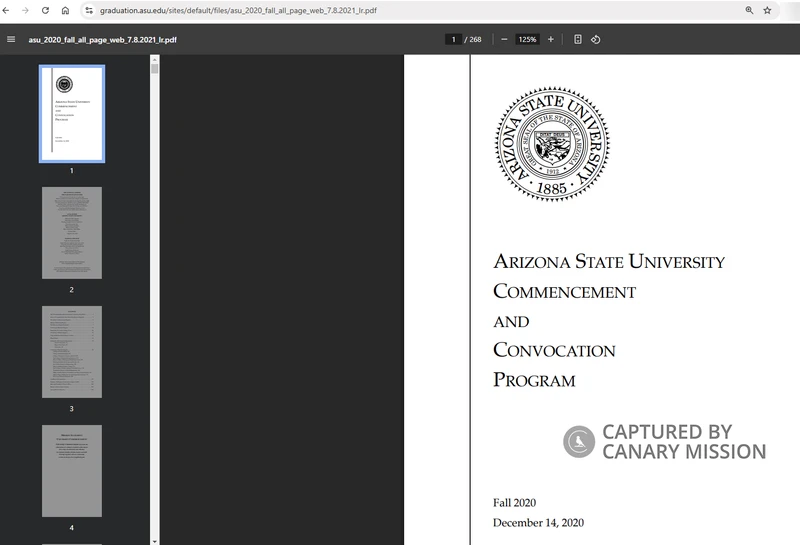
Task: Click the 'December 14, 2020' date
Action: click(x=538, y=523)
